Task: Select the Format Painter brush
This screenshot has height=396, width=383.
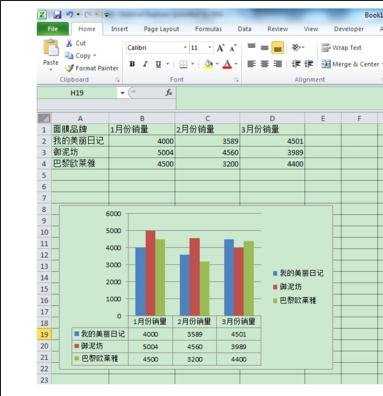Action: coord(69,68)
